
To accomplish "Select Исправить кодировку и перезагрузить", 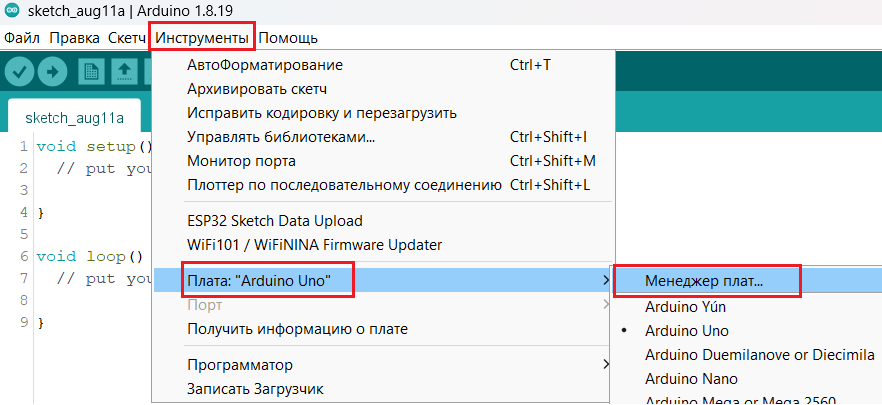I will (385, 113).
